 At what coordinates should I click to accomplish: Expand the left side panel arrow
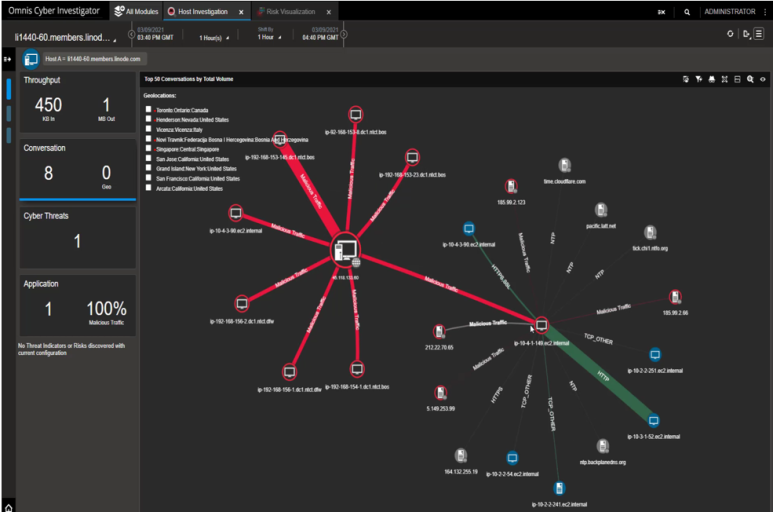pyautogui.click(x=7, y=59)
